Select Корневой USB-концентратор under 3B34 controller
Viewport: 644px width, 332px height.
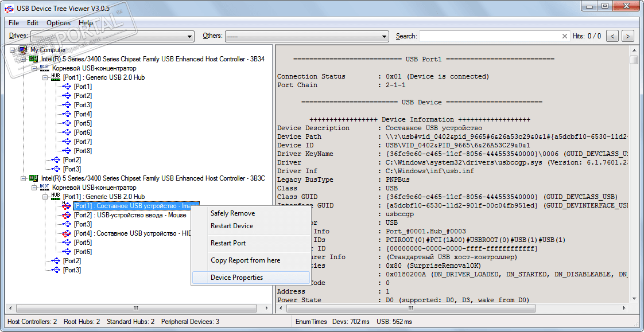(x=95, y=68)
